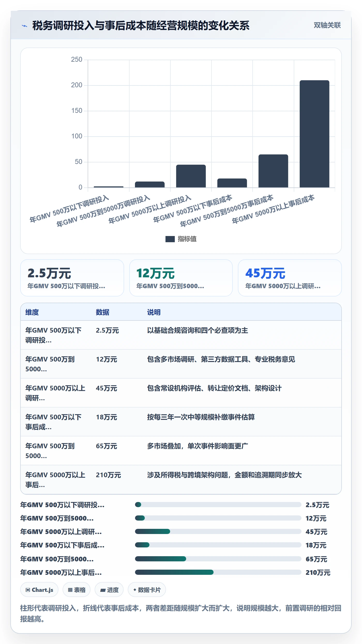Image resolution: width=362 pixels, height=644 pixels.
Task: Click the 表格 tag chip
Action: [x=77, y=590]
